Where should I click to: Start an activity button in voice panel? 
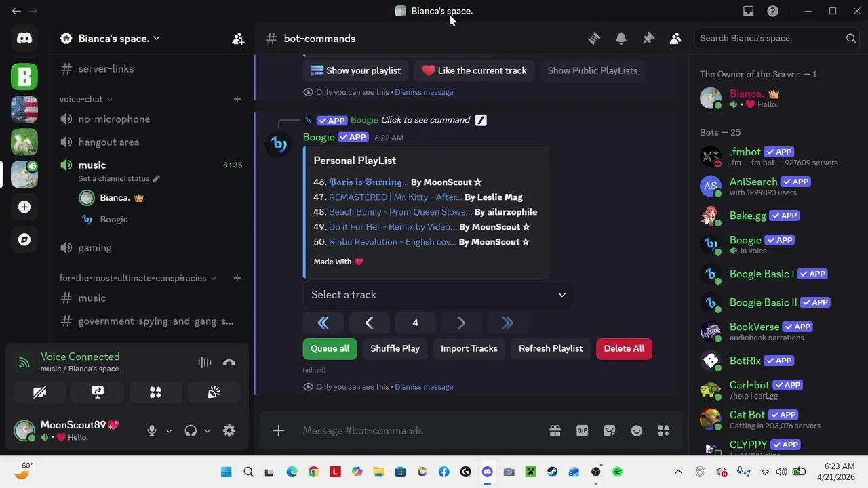tap(155, 392)
